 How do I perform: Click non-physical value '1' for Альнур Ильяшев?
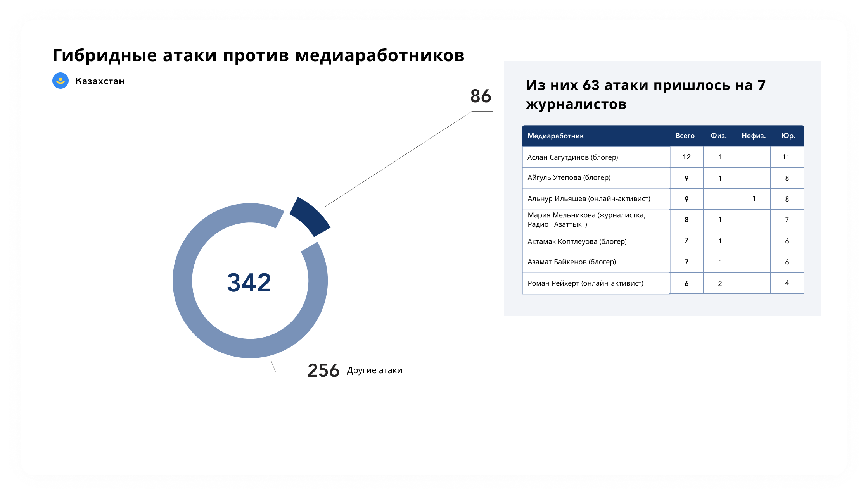tap(754, 198)
